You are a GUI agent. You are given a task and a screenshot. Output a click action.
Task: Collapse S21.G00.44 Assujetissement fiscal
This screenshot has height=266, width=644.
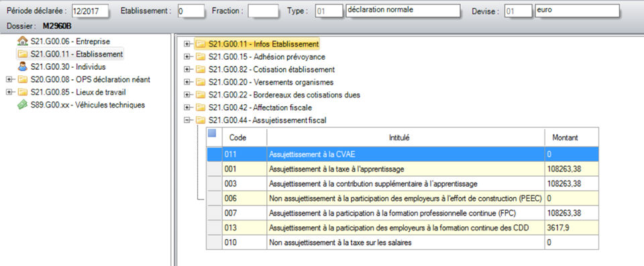(187, 120)
